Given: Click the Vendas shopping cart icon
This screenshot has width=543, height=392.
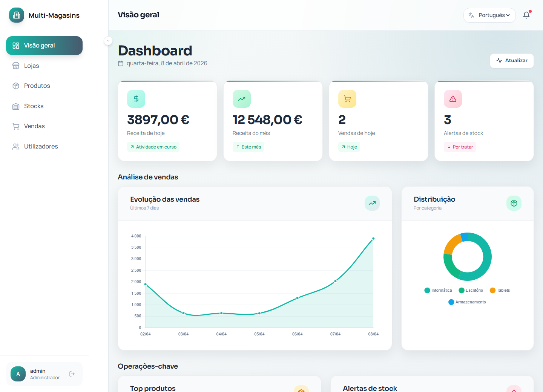Looking at the screenshot, I should tap(16, 126).
